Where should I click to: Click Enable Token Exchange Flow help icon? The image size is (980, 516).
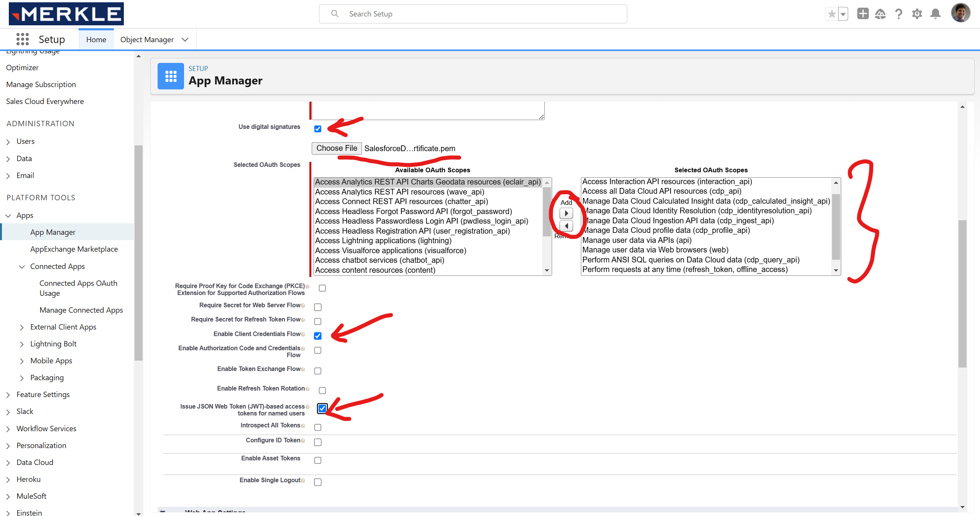pos(303,369)
